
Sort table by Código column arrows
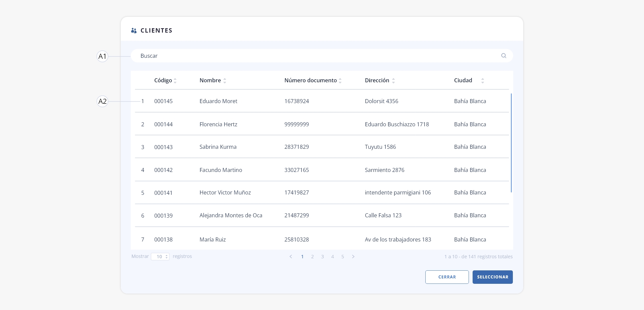click(x=175, y=81)
